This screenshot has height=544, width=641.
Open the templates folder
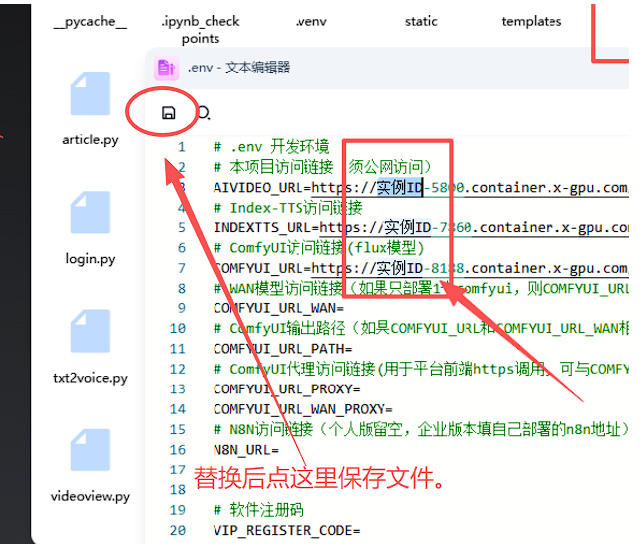(x=531, y=21)
